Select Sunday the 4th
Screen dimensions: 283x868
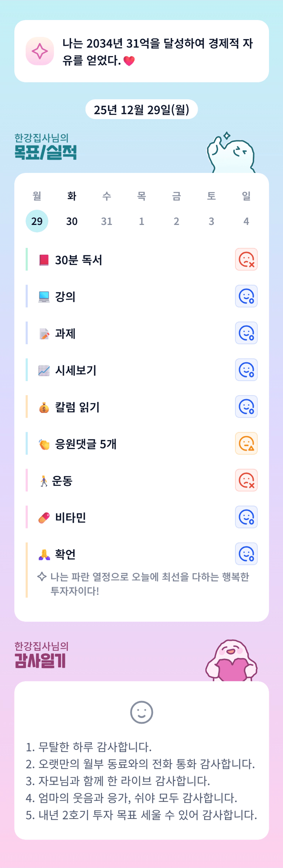pyautogui.click(x=246, y=221)
